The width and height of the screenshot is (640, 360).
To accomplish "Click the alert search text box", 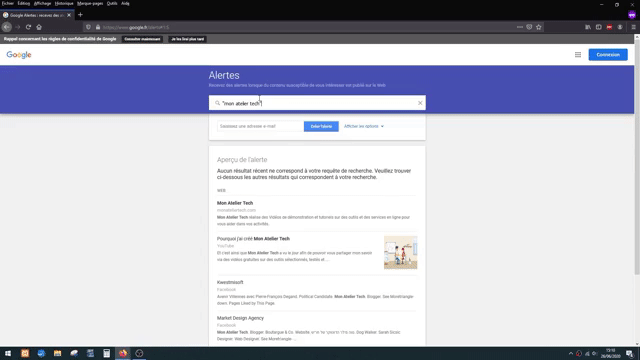I will [x=318, y=103].
